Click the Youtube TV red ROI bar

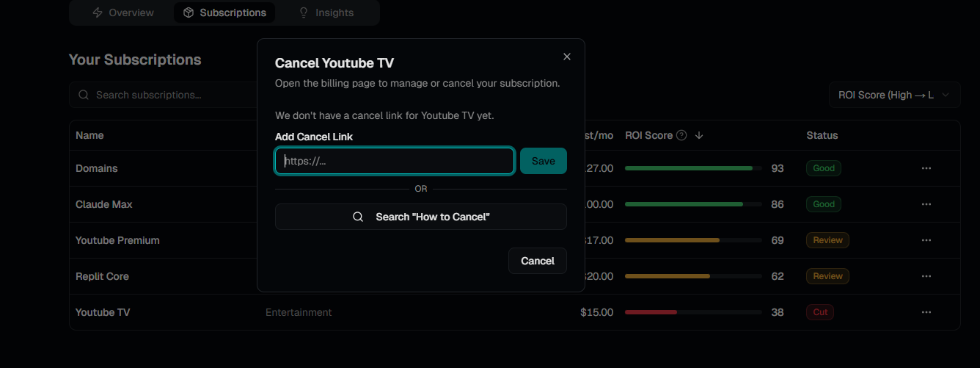coord(651,312)
